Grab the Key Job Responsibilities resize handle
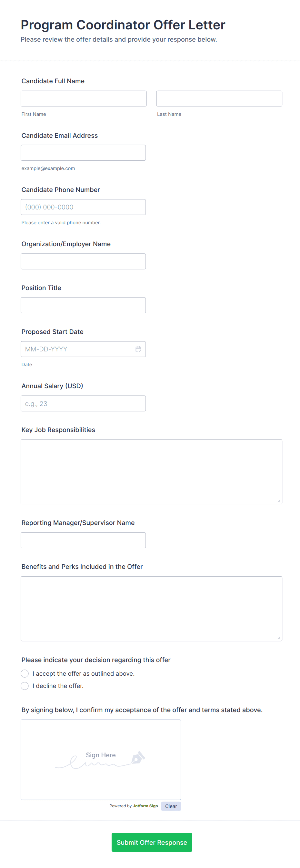Viewport: 300px width, 868px height. pos(279,501)
